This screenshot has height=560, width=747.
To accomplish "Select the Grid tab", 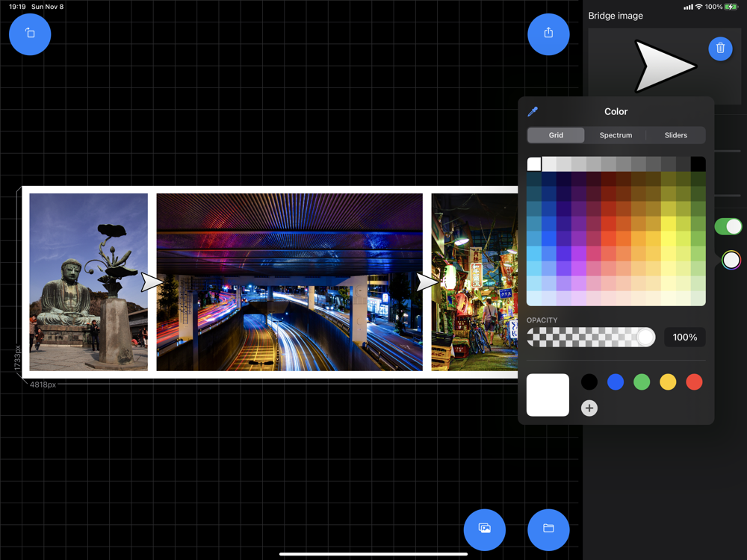I will tap(556, 135).
